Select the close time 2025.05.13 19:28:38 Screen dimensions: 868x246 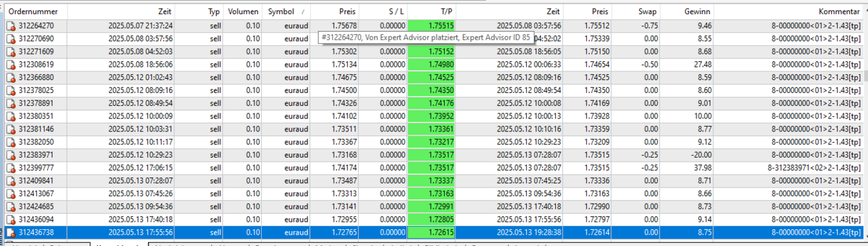click(x=529, y=233)
